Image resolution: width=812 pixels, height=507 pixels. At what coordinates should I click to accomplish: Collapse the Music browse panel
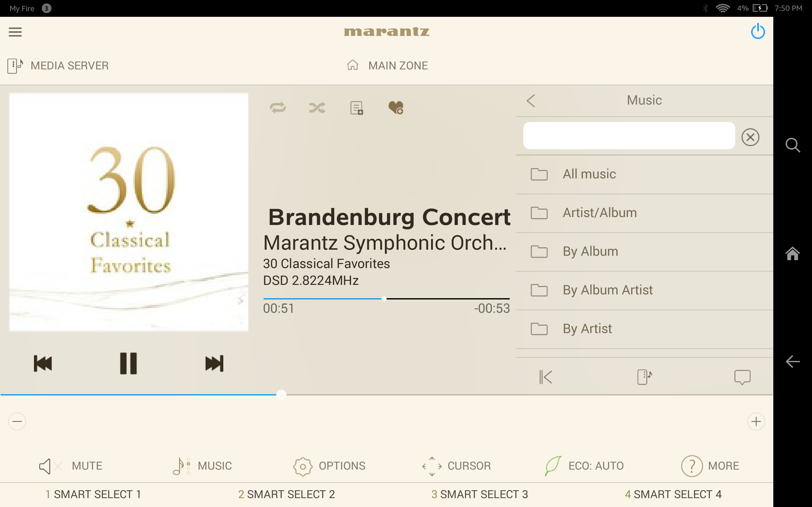531,100
